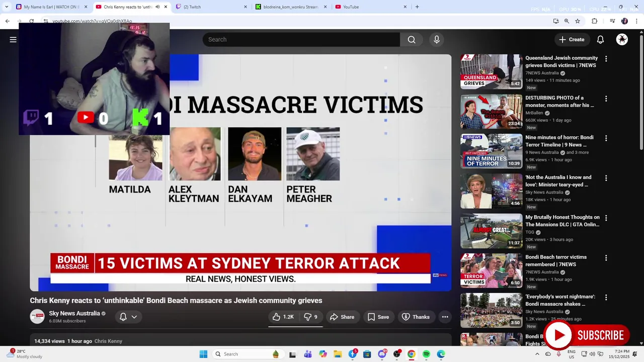Open YouTube notifications bell
The height and width of the screenshot is (362, 644).
coord(600,40)
